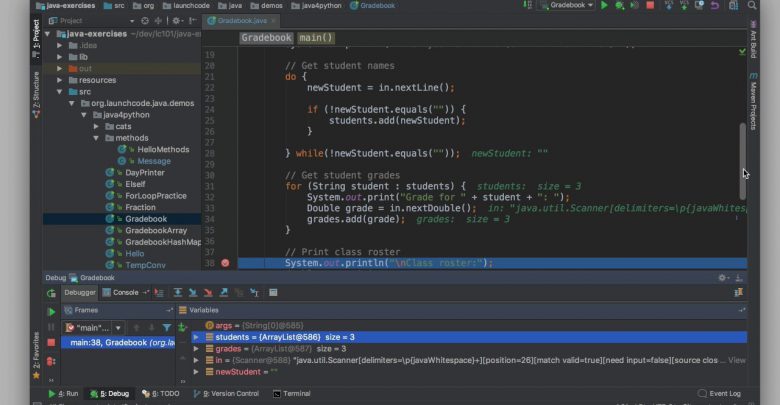Click the editor vertical scrollbar thumb
Viewport: 780px width, 405px height.
coord(743,161)
